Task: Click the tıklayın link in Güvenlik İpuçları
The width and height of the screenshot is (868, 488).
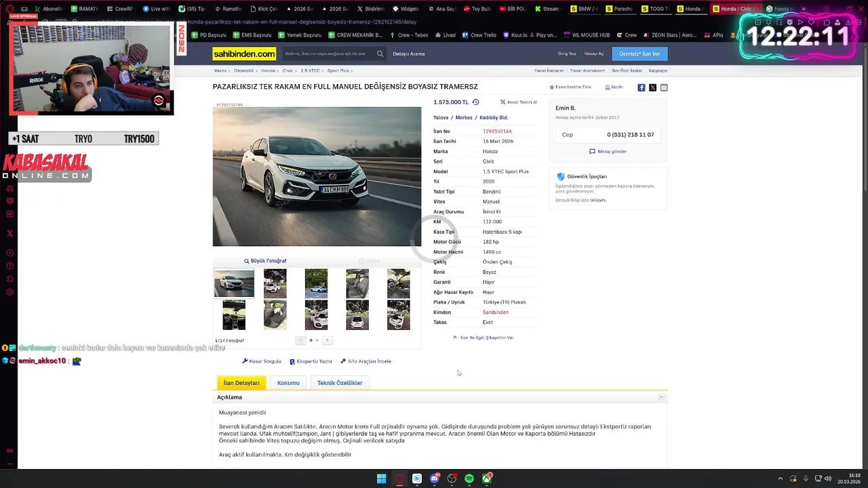Action: coord(597,201)
